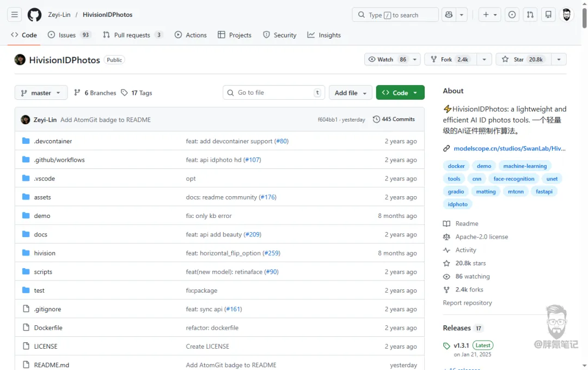This screenshot has width=588, height=370.
Task: Click the Type / to search box
Action: (x=395, y=15)
